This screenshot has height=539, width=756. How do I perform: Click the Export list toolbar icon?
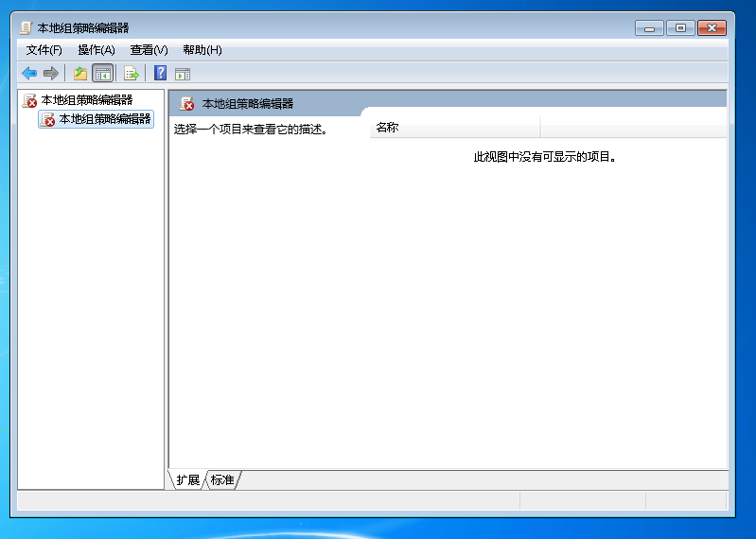click(132, 73)
